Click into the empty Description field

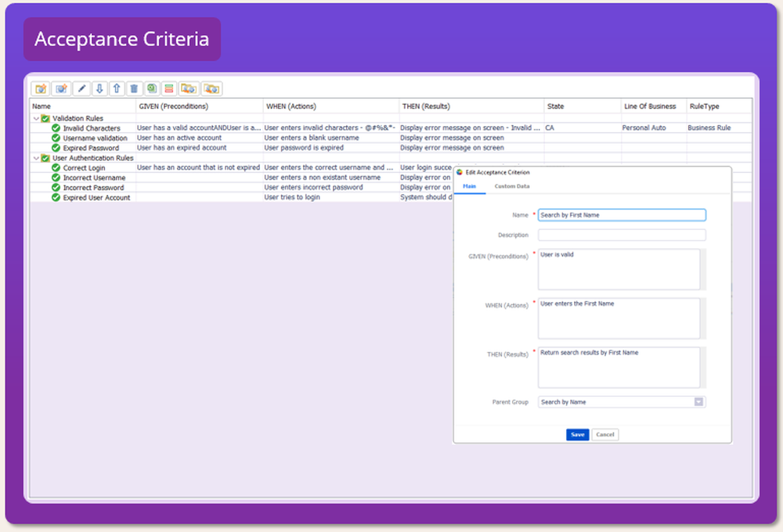[x=622, y=235]
